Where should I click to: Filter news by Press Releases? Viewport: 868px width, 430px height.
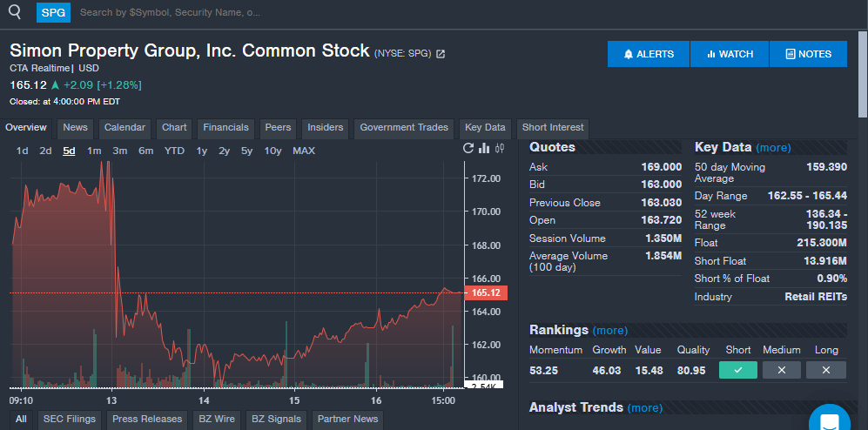[147, 420]
